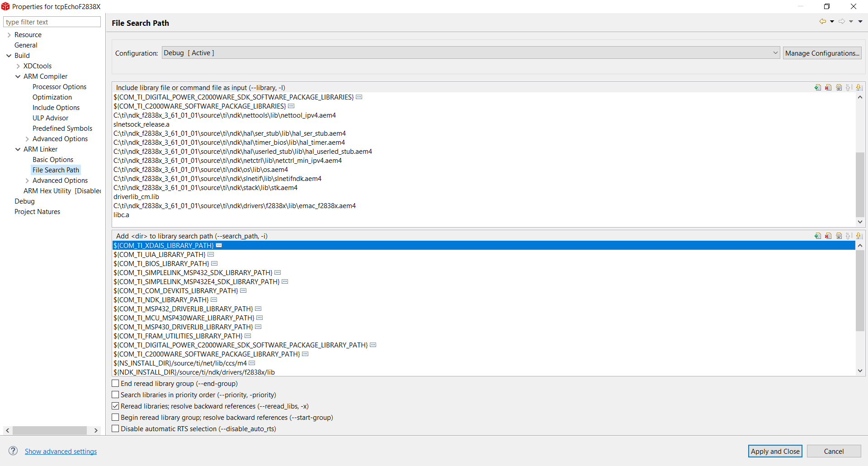Viewport: 868px width, 466px height.
Task: Open the Project Natures page
Action: (37, 212)
